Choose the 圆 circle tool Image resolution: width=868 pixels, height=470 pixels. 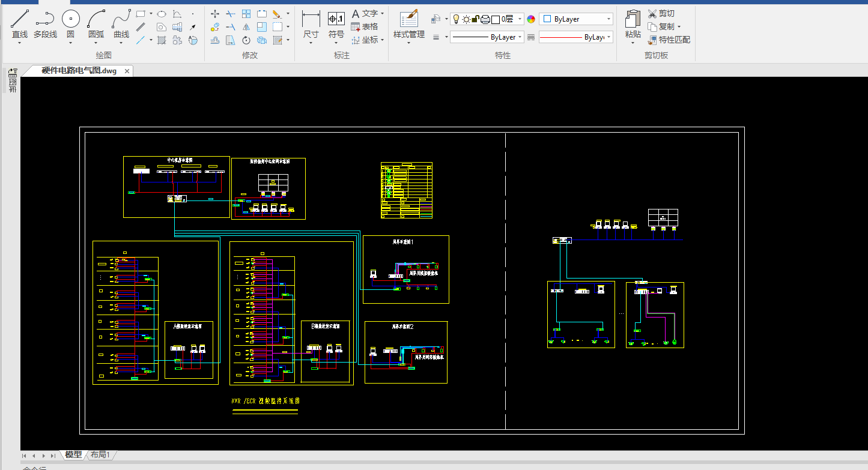pos(70,25)
